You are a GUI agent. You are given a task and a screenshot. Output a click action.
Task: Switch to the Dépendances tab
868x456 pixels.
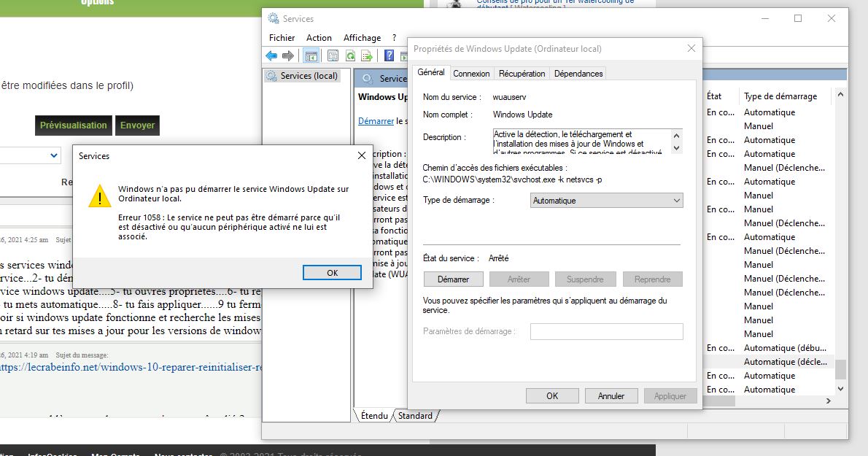(578, 74)
